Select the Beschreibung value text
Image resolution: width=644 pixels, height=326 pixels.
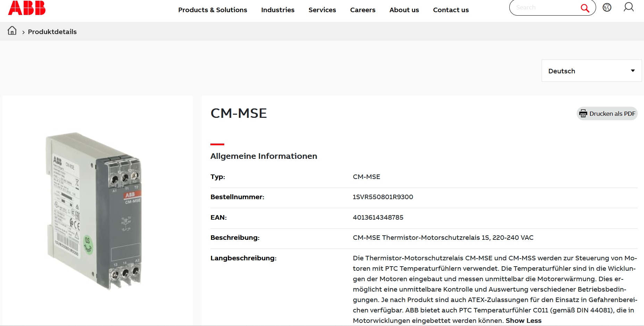pyautogui.click(x=443, y=237)
